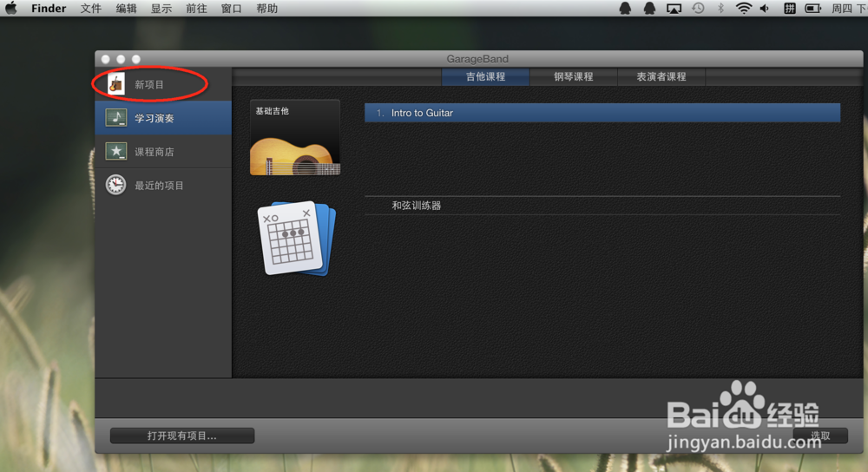Screen dimensions: 868x472
Task: Open the 窗口 menu
Action: [x=232, y=9]
